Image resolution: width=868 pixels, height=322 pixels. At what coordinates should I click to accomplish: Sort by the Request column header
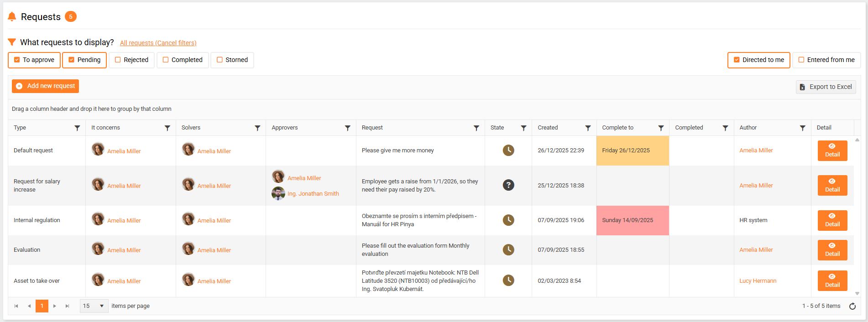(372, 128)
